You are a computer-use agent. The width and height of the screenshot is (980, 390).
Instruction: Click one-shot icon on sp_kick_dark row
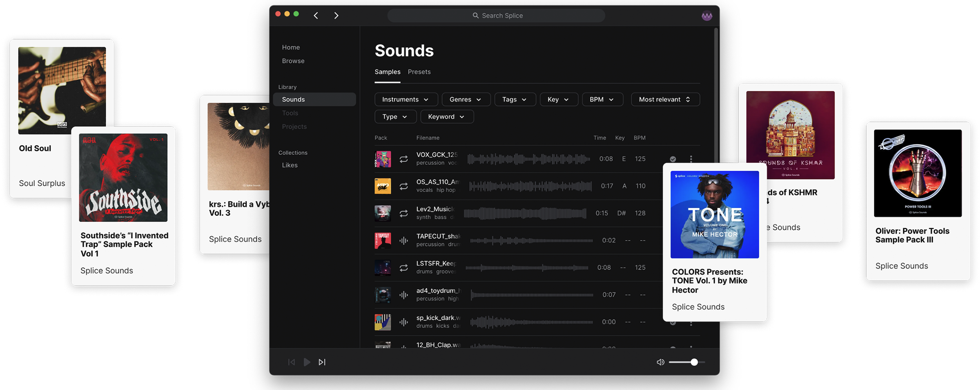[403, 322]
